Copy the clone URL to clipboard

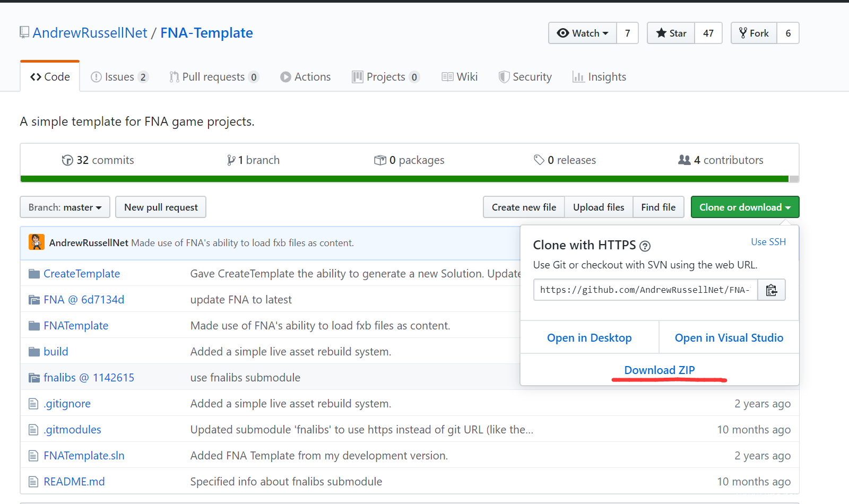772,290
